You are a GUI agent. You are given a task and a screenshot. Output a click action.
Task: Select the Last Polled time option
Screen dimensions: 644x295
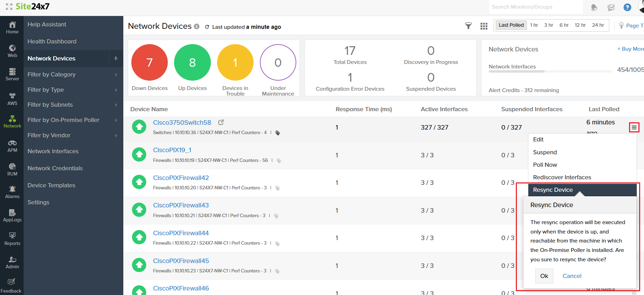point(511,25)
